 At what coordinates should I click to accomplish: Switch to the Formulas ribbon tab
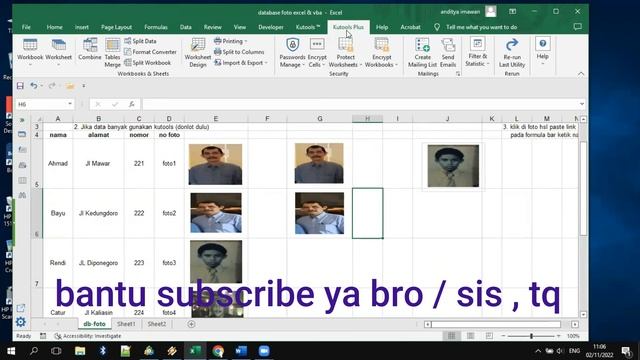156,27
